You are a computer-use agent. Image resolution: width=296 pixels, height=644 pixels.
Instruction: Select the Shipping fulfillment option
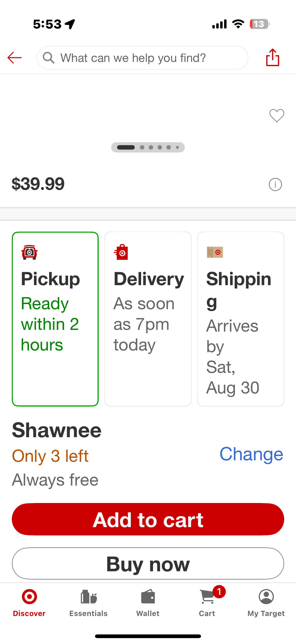(x=241, y=319)
